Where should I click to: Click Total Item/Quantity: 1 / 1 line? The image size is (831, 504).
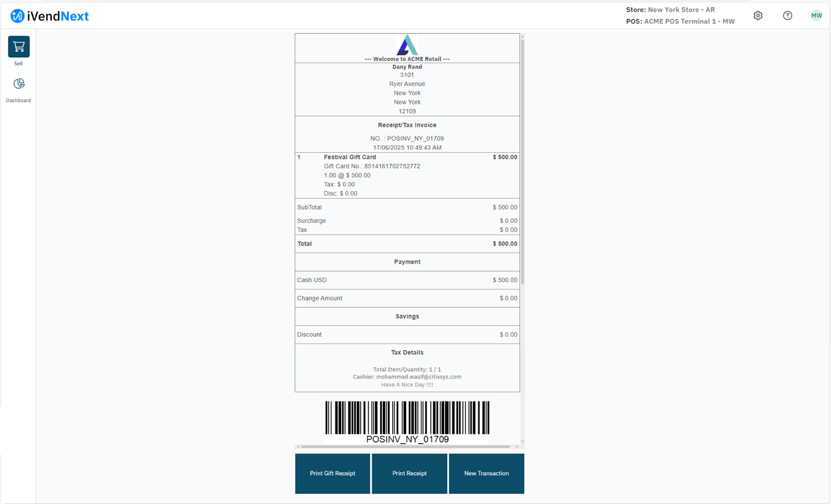tap(407, 370)
